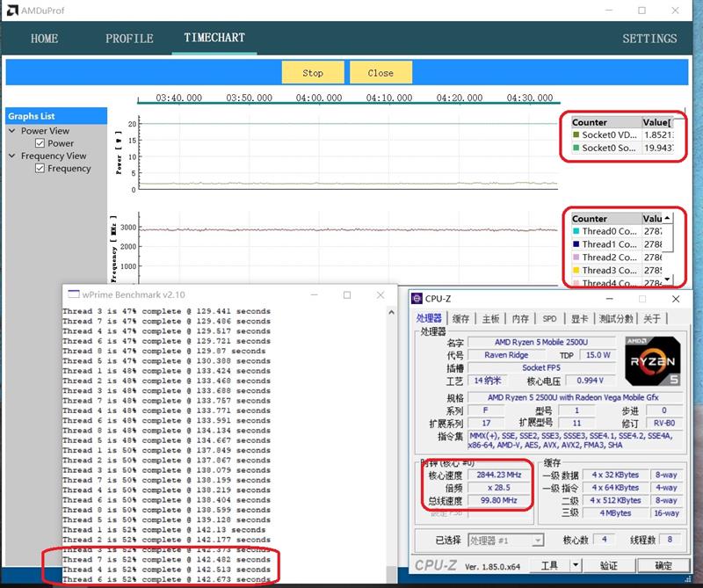Close the wPrime Benchmark window

(380, 294)
